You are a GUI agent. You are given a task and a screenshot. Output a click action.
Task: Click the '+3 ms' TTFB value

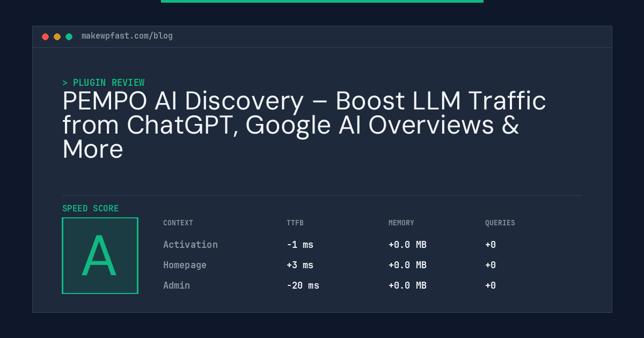click(x=300, y=265)
